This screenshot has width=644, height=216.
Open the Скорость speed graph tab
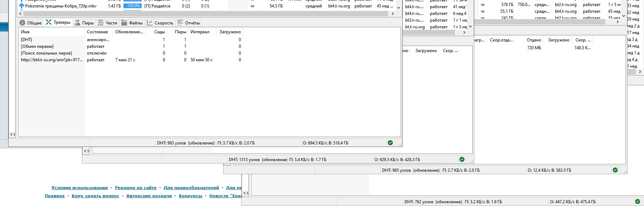(160, 23)
